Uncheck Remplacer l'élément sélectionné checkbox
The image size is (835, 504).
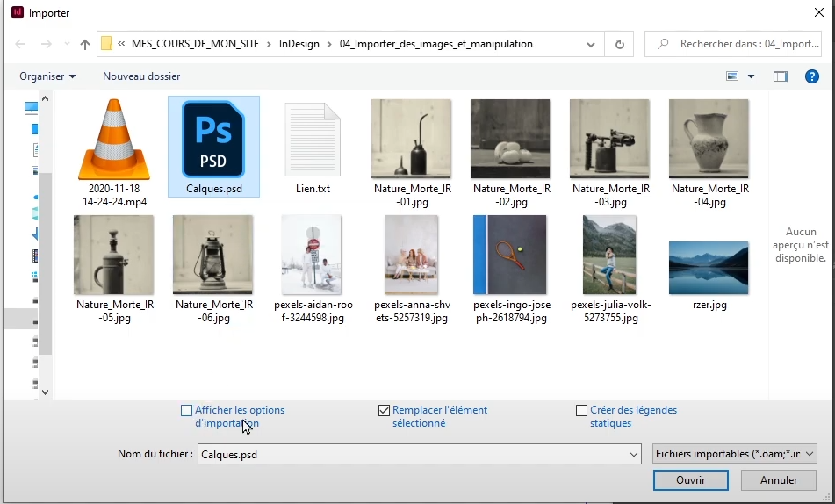pos(384,410)
